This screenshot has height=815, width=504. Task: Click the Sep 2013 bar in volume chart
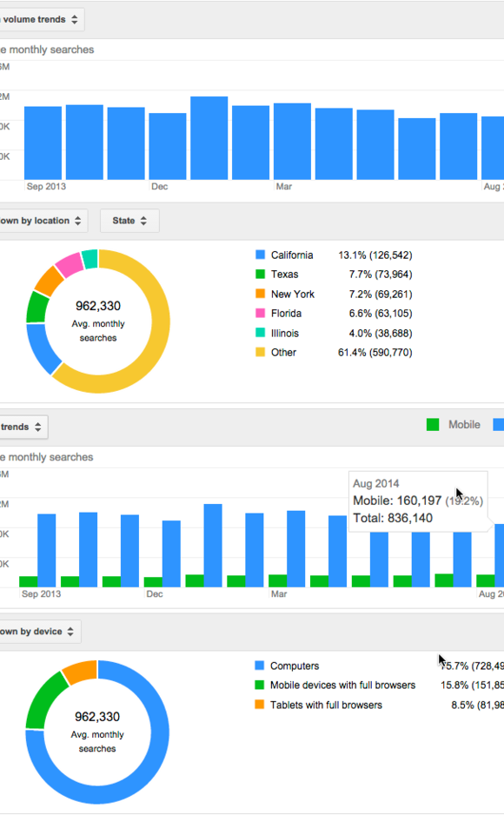[43, 143]
